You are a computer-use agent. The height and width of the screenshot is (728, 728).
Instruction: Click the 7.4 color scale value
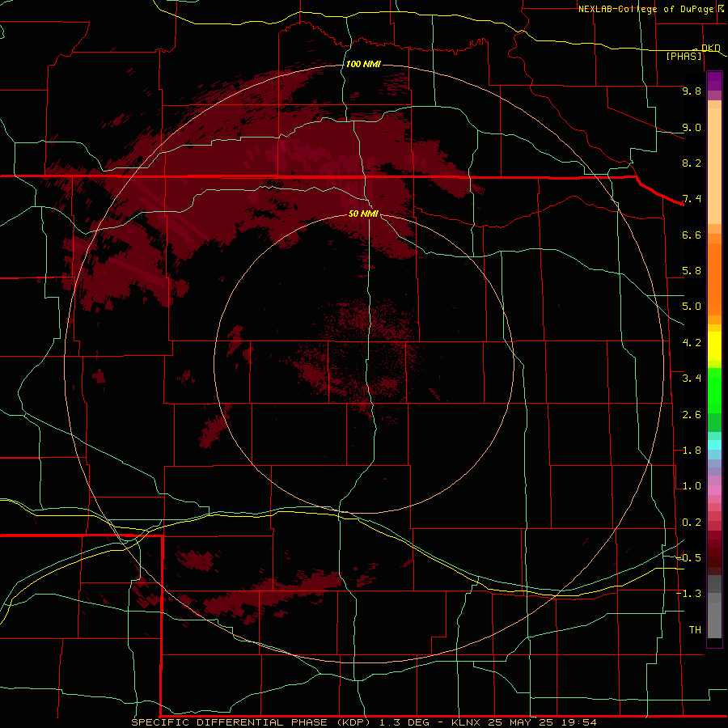692,199
